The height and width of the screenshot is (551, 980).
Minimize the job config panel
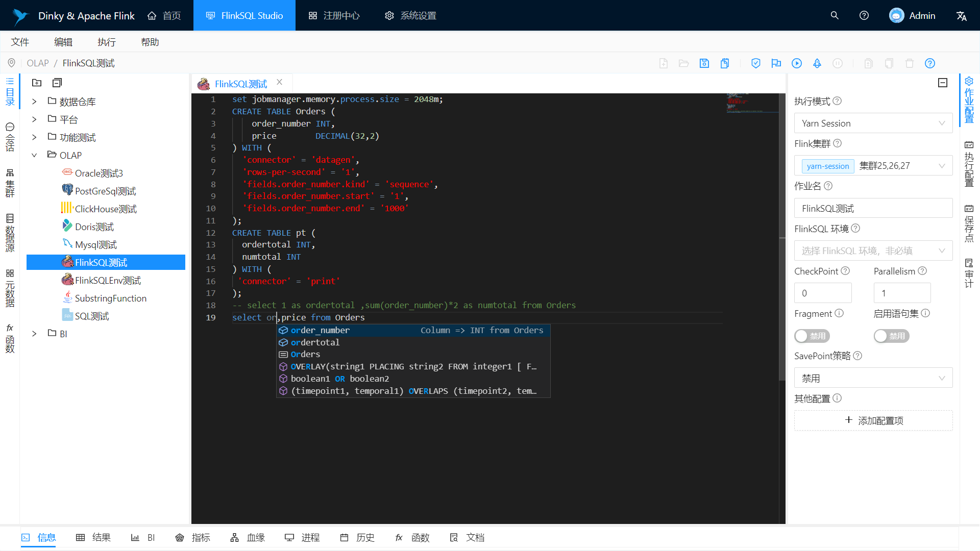(943, 83)
